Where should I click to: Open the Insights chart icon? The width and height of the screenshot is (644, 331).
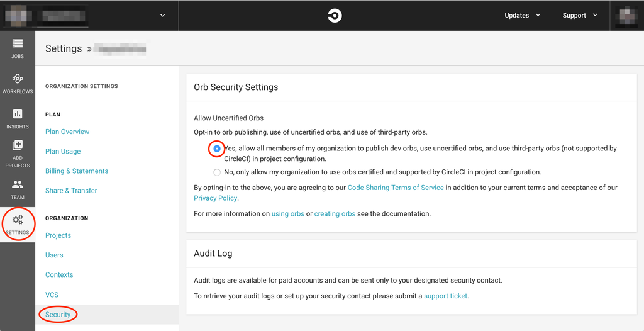(x=18, y=115)
